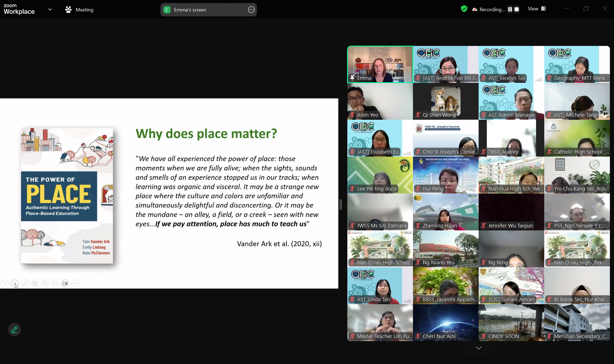
Task: Click muted mic icon beside Zhenling Huan
Action: coord(418,225)
